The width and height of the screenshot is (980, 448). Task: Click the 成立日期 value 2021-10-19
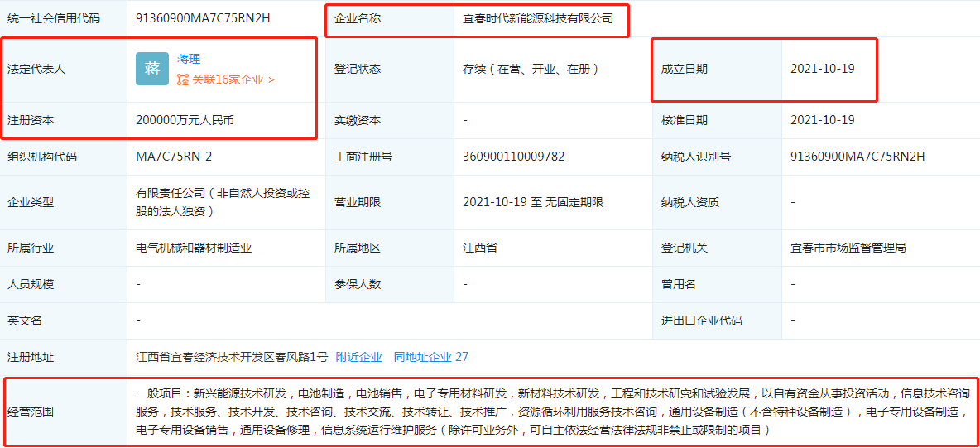822,69
